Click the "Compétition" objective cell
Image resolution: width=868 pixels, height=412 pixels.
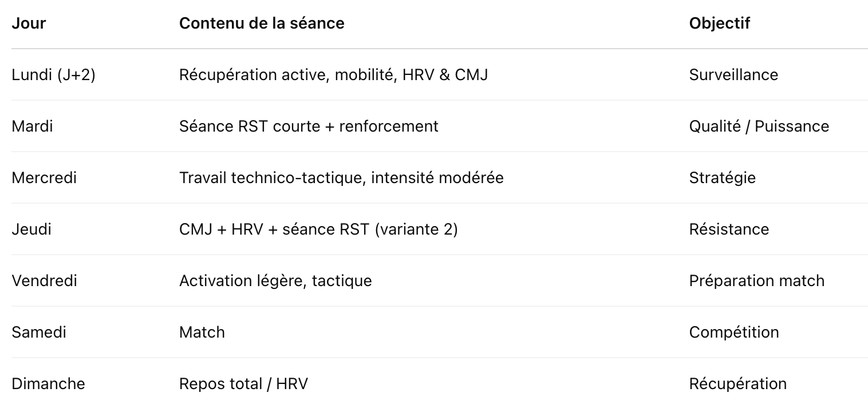(x=734, y=332)
